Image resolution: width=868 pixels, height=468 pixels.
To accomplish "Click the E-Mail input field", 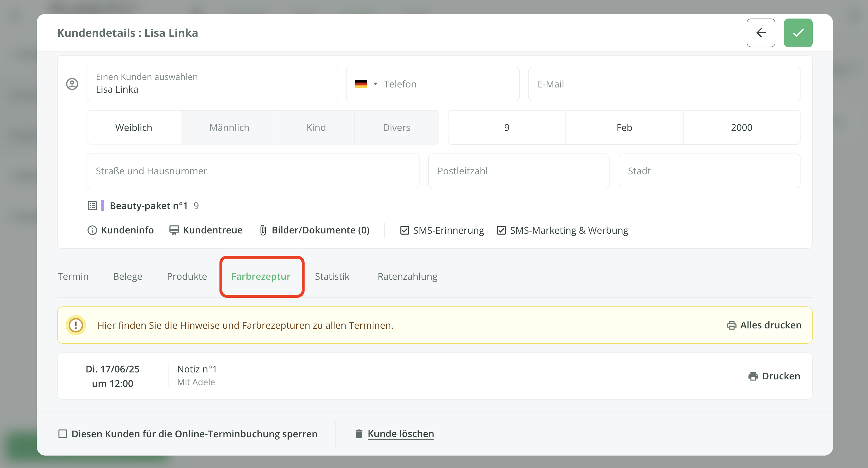I will [x=664, y=84].
